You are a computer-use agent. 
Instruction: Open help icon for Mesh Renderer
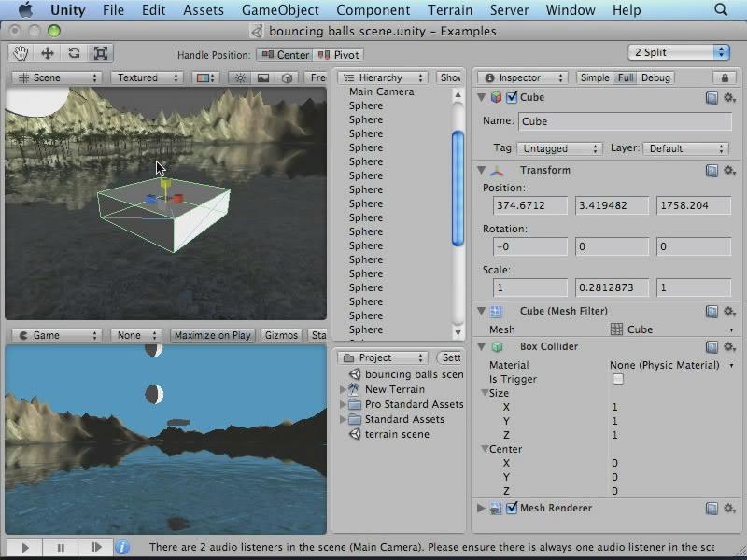712,508
